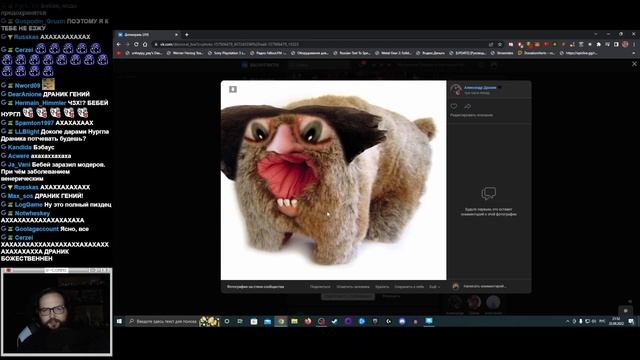This screenshot has height=360, width=640.
Task: Reload the page in the browser
Action: tap(136, 44)
